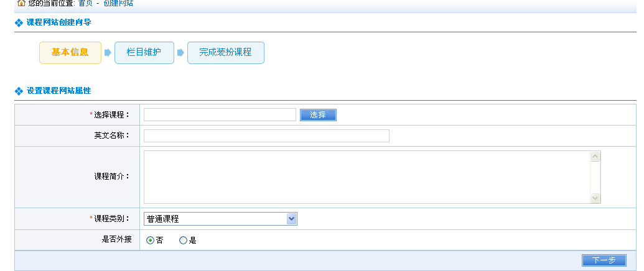Click the arrow between 栏目维护 and 完成装扮课程
The height and width of the screenshot is (271, 644).
click(x=180, y=53)
